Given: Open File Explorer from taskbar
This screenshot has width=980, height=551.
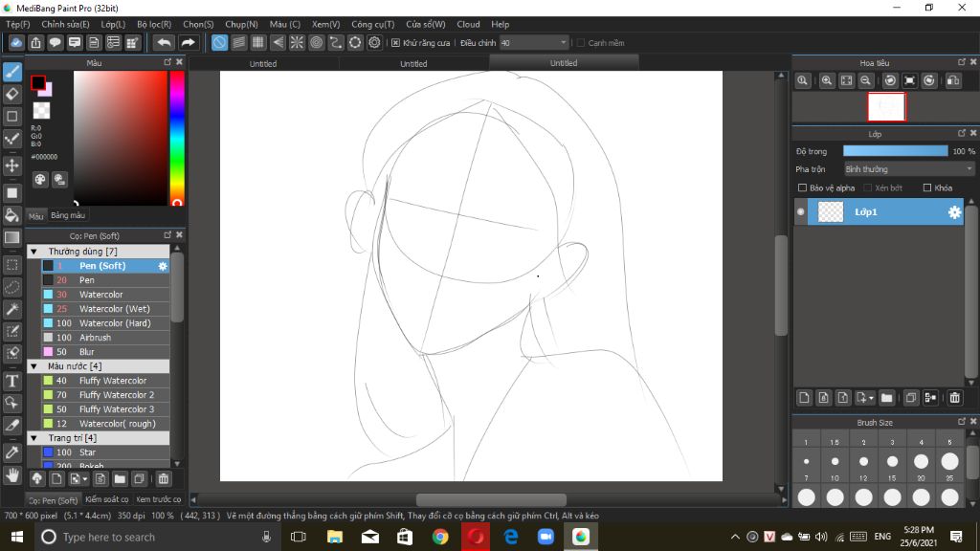Looking at the screenshot, I should 335,538.
